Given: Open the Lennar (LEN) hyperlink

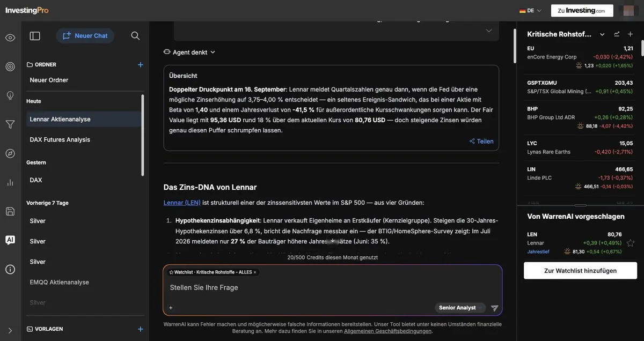Looking at the screenshot, I should pos(182,203).
